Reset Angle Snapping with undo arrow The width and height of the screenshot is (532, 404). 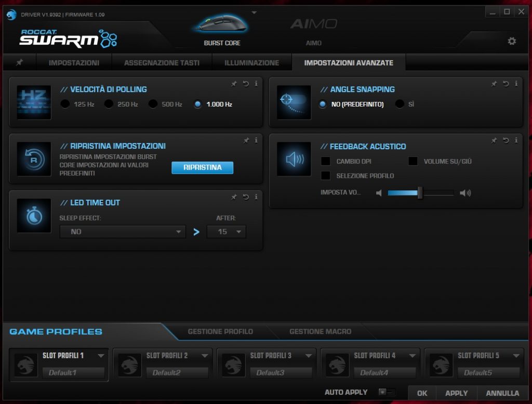pos(506,84)
